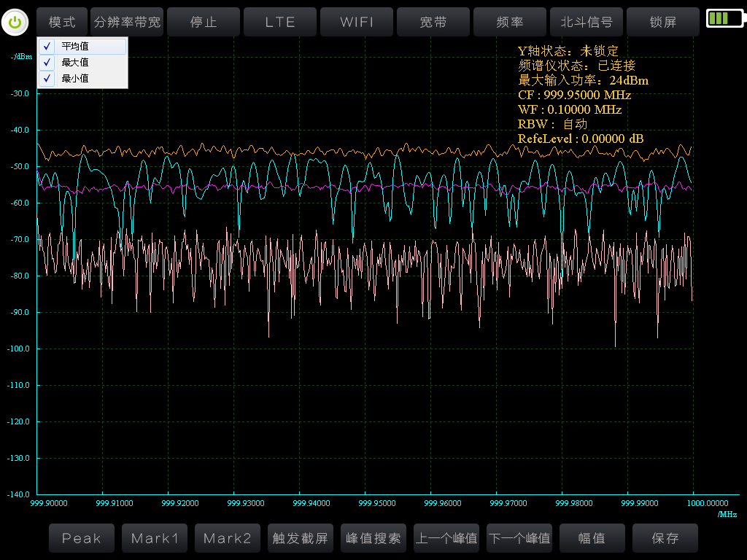Open the 宽带 broadband option

[x=433, y=22]
